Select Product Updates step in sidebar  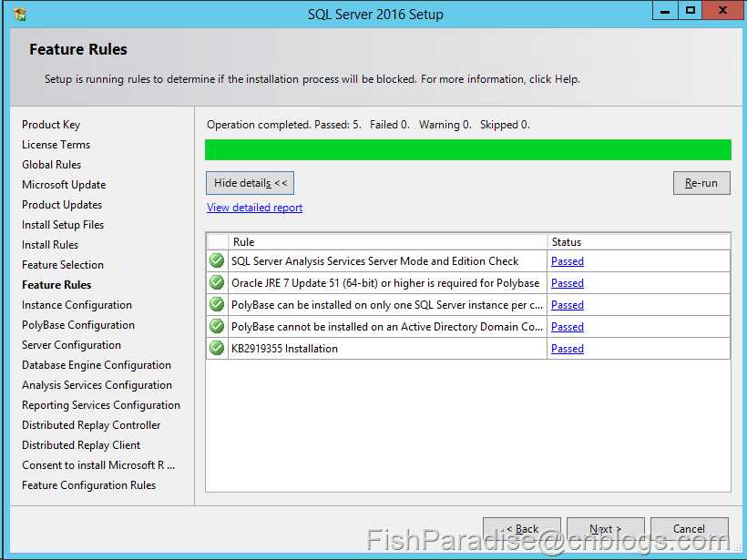click(x=62, y=205)
